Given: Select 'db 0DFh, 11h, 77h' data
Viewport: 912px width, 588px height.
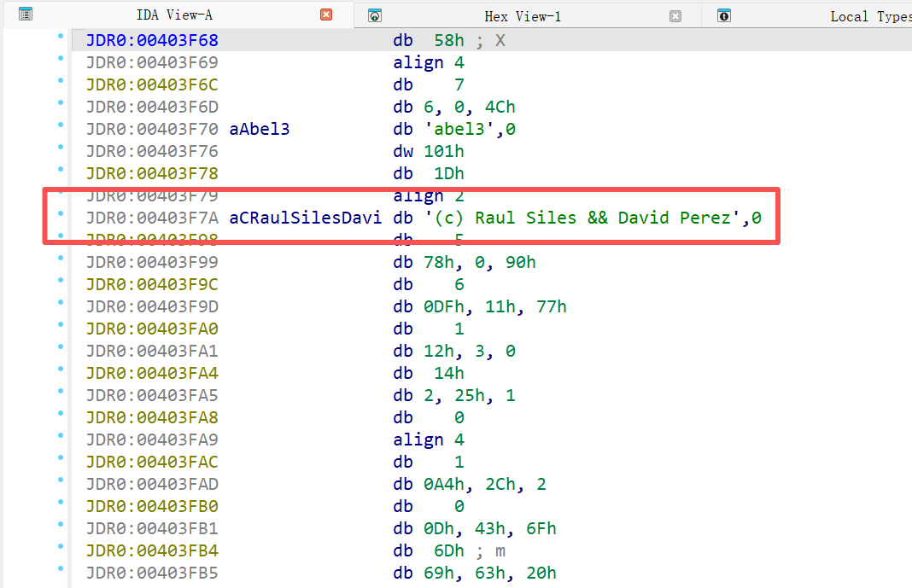Looking at the screenshot, I should coord(480,306).
